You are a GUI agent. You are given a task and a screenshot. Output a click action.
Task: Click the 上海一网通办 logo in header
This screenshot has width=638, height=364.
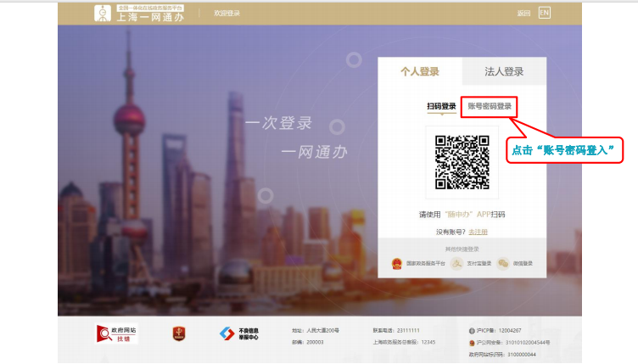(139, 13)
